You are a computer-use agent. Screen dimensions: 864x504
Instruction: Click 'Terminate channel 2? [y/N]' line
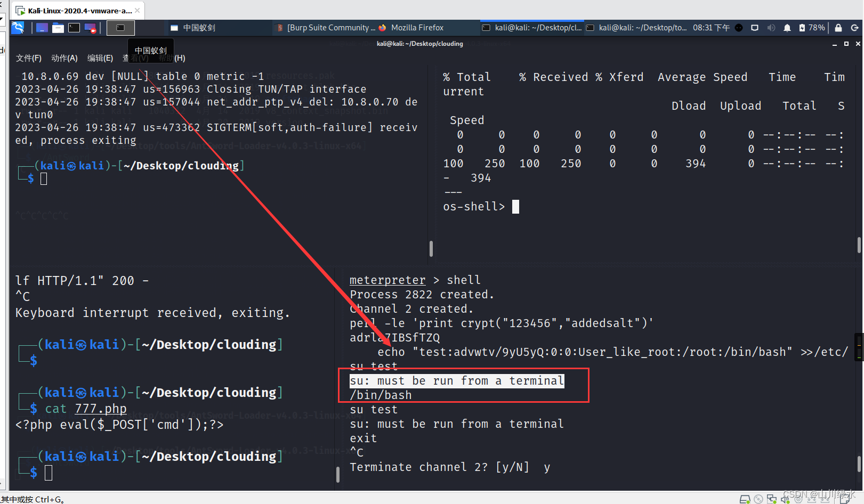pos(450,467)
